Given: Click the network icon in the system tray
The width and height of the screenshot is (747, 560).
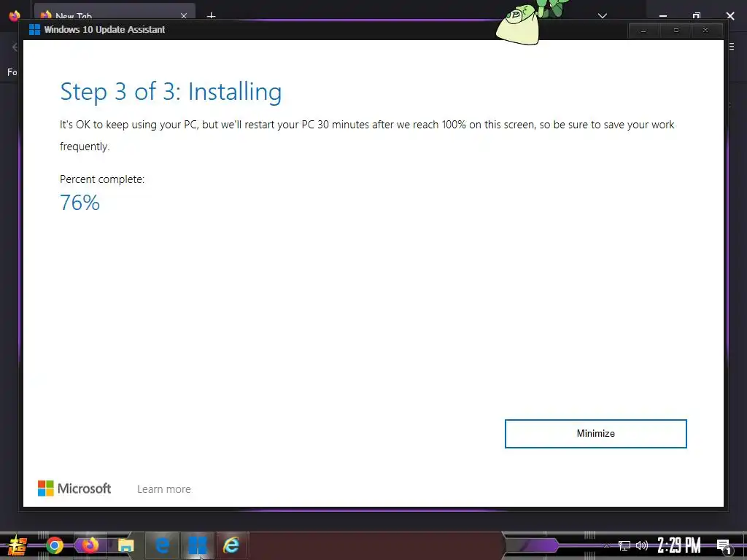Looking at the screenshot, I should [x=624, y=545].
